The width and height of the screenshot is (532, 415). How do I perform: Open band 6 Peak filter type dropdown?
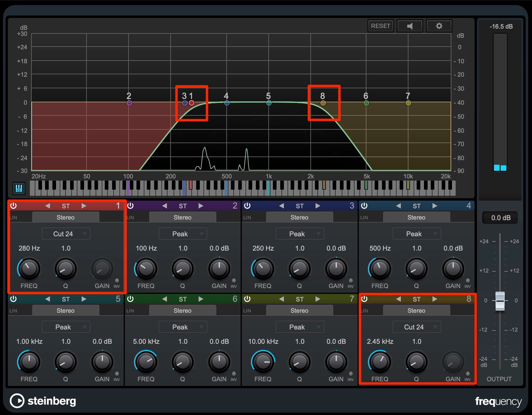pyautogui.click(x=183, y=327)
